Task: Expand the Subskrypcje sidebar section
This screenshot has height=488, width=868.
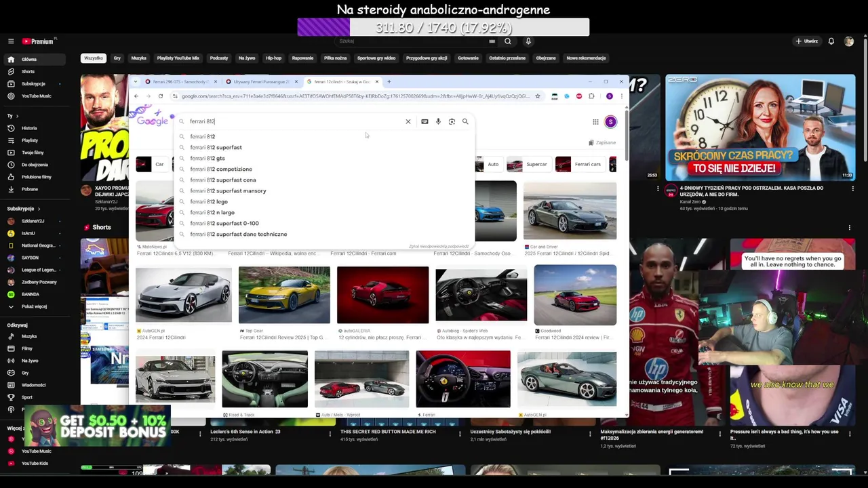Action: 24,209
